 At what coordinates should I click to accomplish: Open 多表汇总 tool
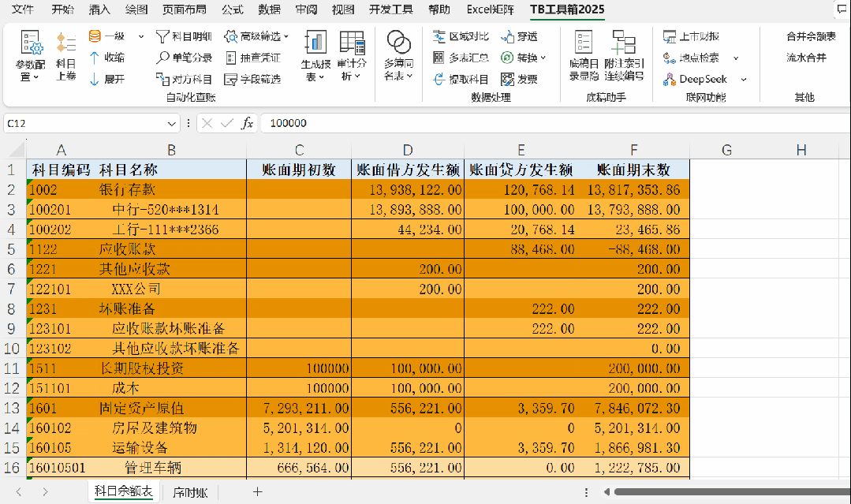pyautogui.click(x=461, y=58)
